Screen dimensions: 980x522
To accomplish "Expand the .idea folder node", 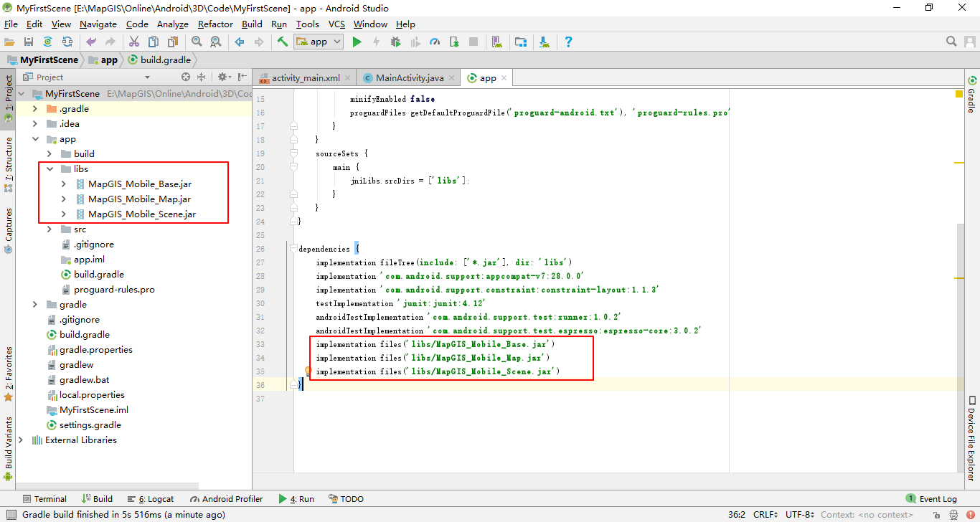I will (x=35, y=123).
